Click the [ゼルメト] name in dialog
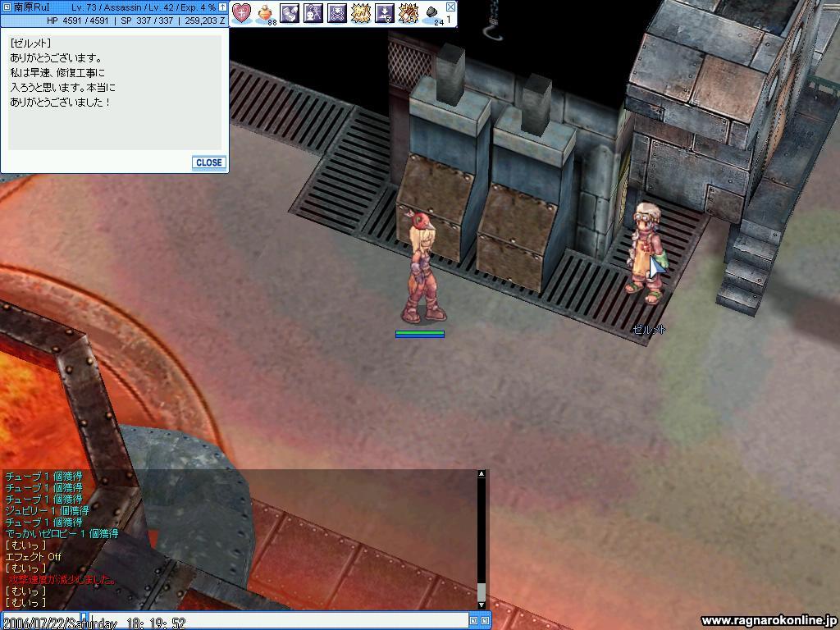Screen dimensions: 840x630 coord(30,43)
